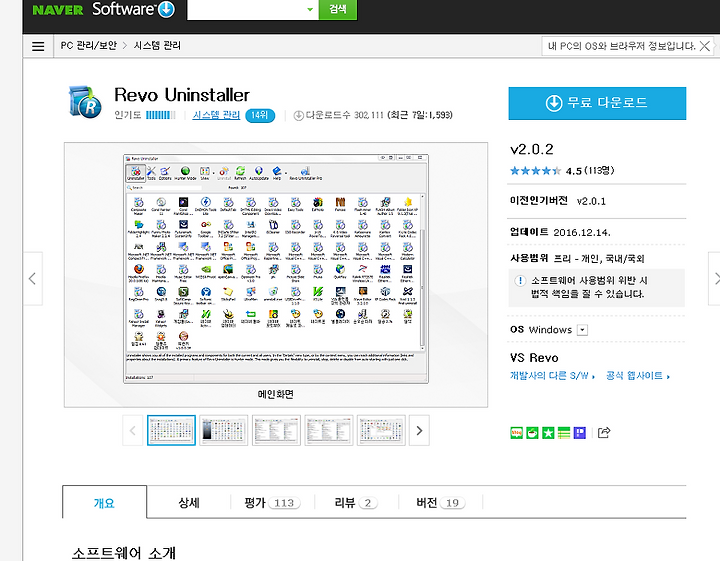720x561 pixels.
Task: Click the Revo Uninstaller app icon
Action: [86, 102]
